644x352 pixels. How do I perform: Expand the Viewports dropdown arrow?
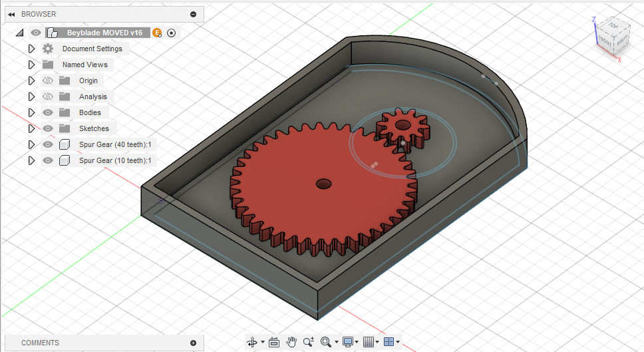[398, 342]
